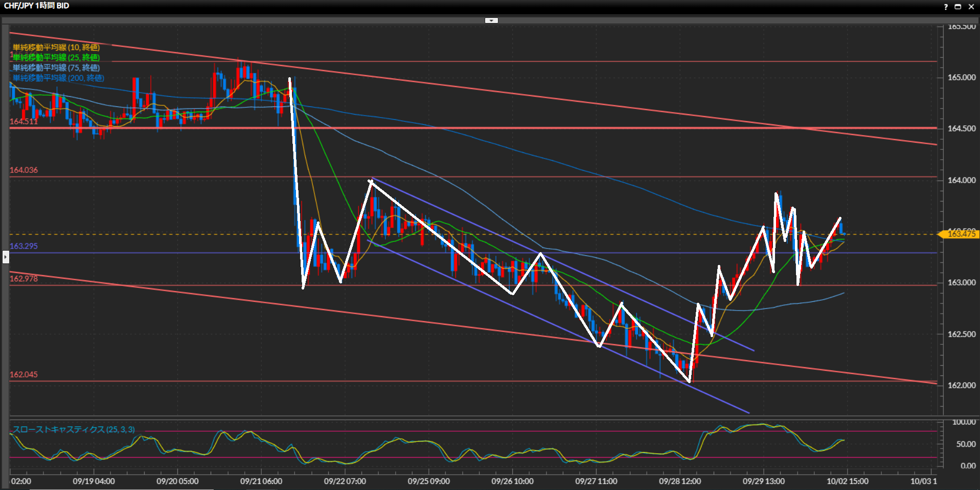Screen dimensions: 980x490
Task: Select the 25-period moving average legend
Action: 56,57
